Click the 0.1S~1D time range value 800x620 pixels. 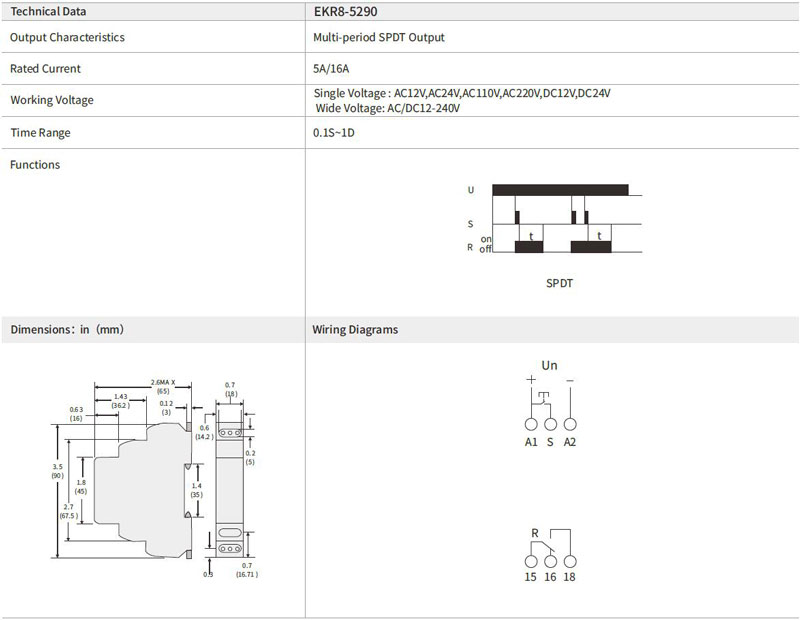point(334,133)
